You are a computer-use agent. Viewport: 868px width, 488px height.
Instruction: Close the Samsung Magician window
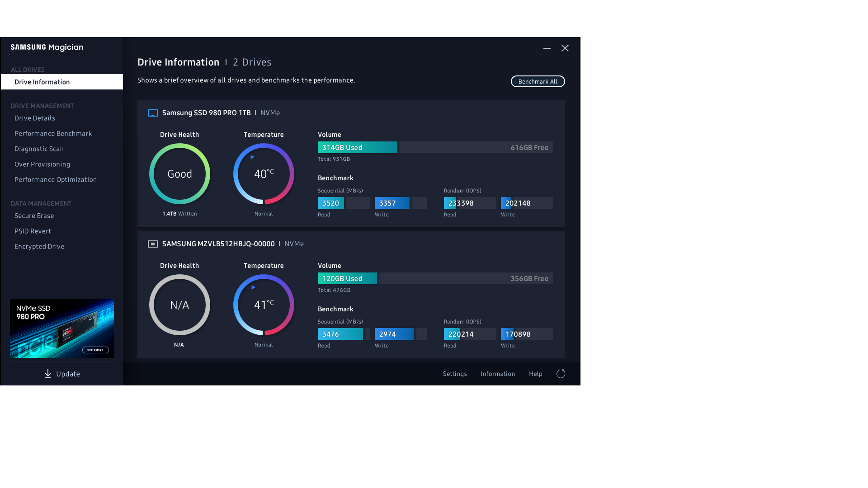click(565, 48)
